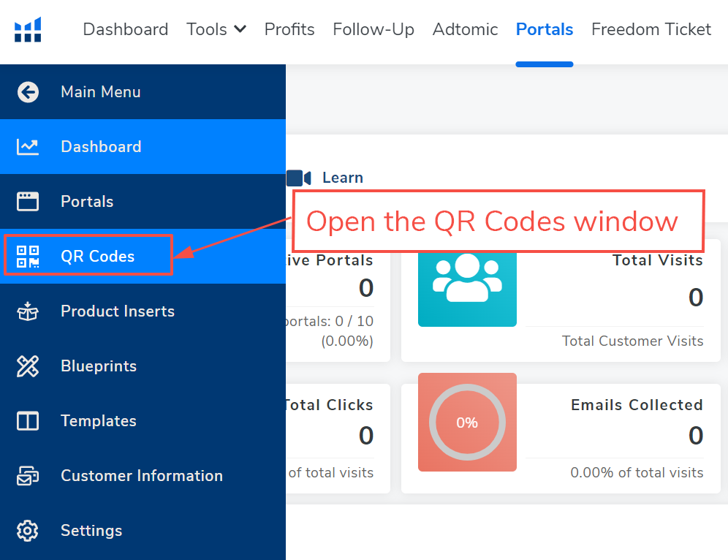Viewport: 728px width, 560px height.
Task: Click the Product Inserts gift icon
Action: [x=27, y=311]
